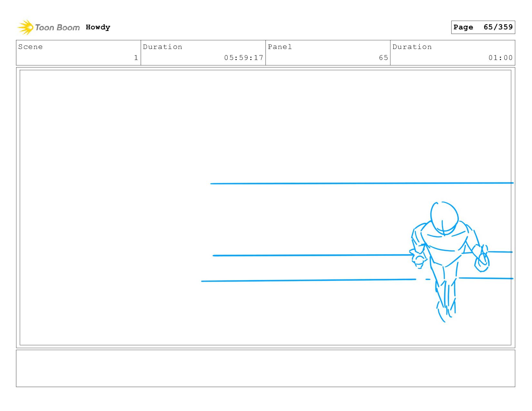Image resolution: width=532 pixels, height=411 pixels.
Task: Click the blue character sketch thumbnail
Action: [x=449, y=262]
